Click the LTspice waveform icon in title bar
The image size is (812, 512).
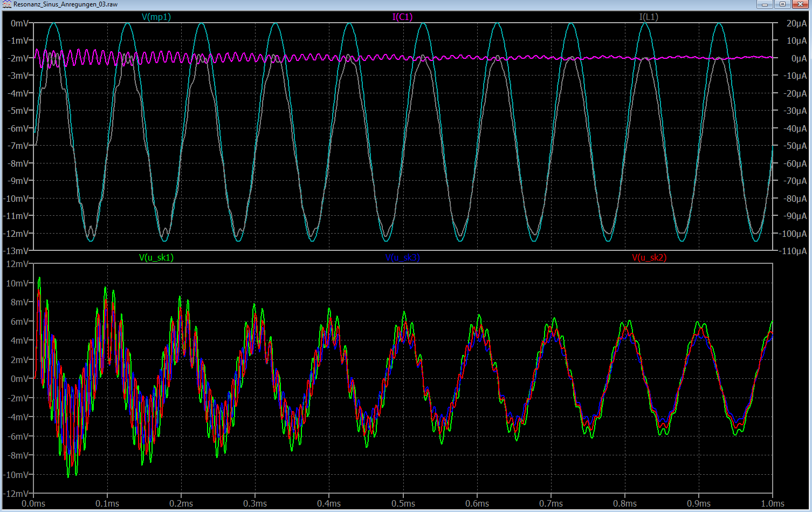click(x=6, y=4)
